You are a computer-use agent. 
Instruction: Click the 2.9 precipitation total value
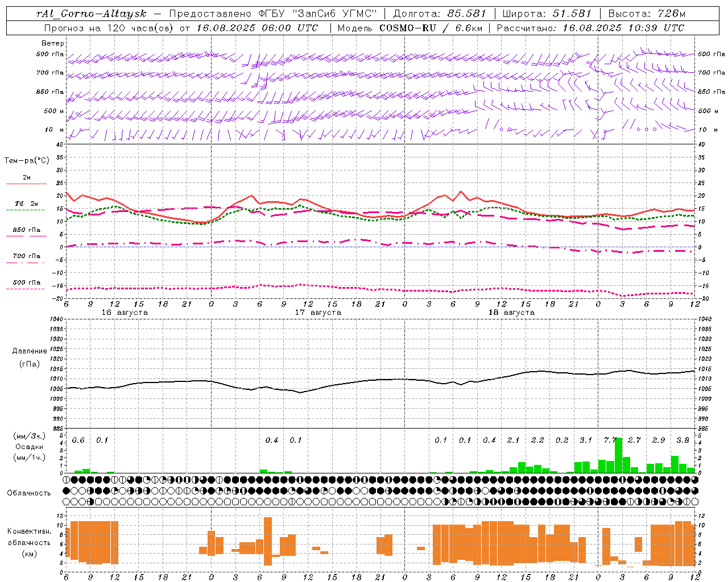coord(659,440)
